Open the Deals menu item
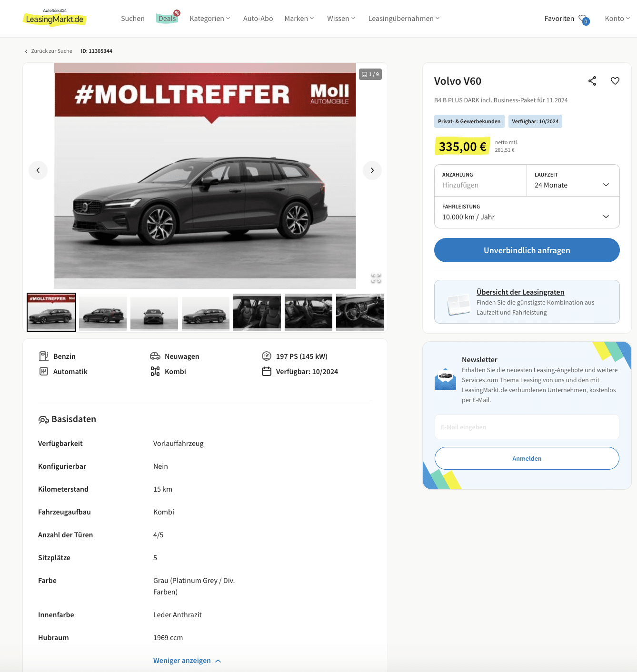 click(167, 19)
